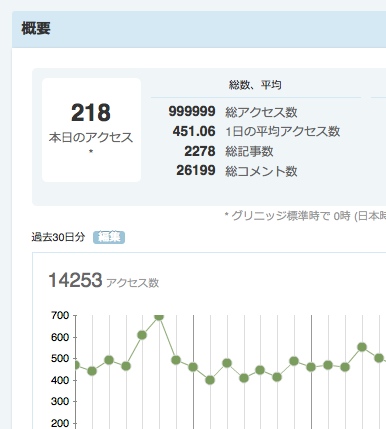Image resolution: width=386 pixels, height=429 pixels.
Task: Click the グリニッジ標準時 footnote text
Action: (x=305, y=216)
